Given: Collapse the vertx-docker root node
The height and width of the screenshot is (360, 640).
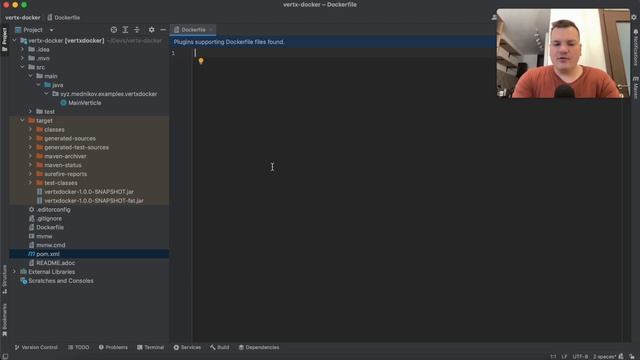Looking at the screenshot, I should pyautogui.click(x=15, y=40).
